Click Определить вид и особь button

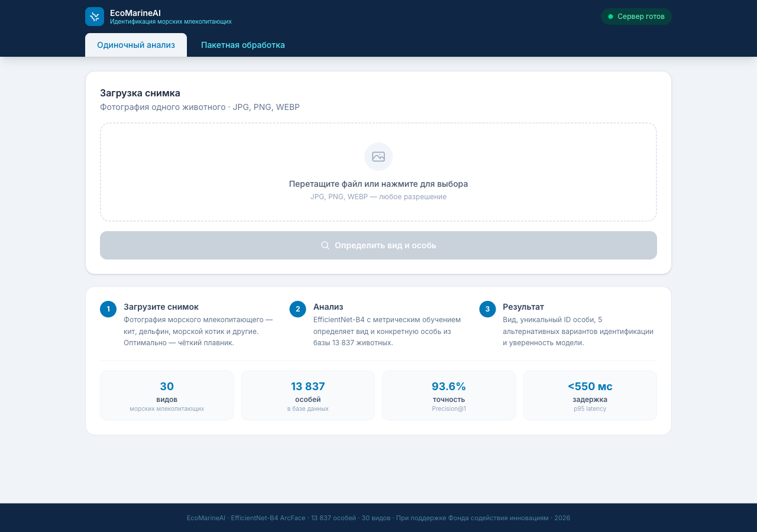[378, 245]
